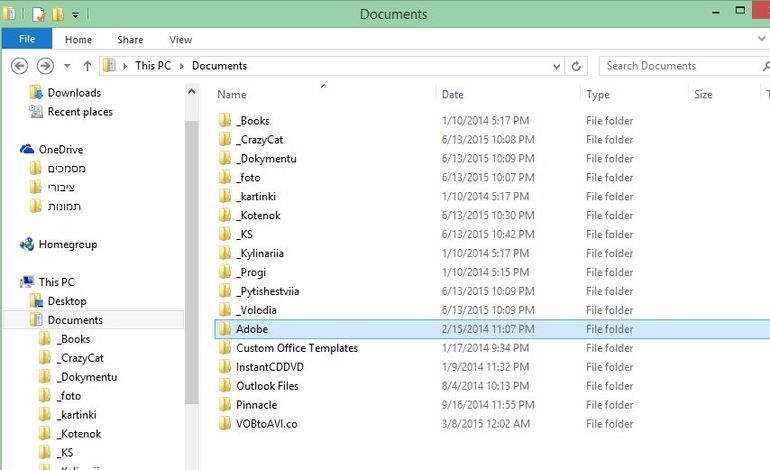Viewport: 770px width, 470px height.
Task: Refresh the Documents folder view
Action: 576,66
